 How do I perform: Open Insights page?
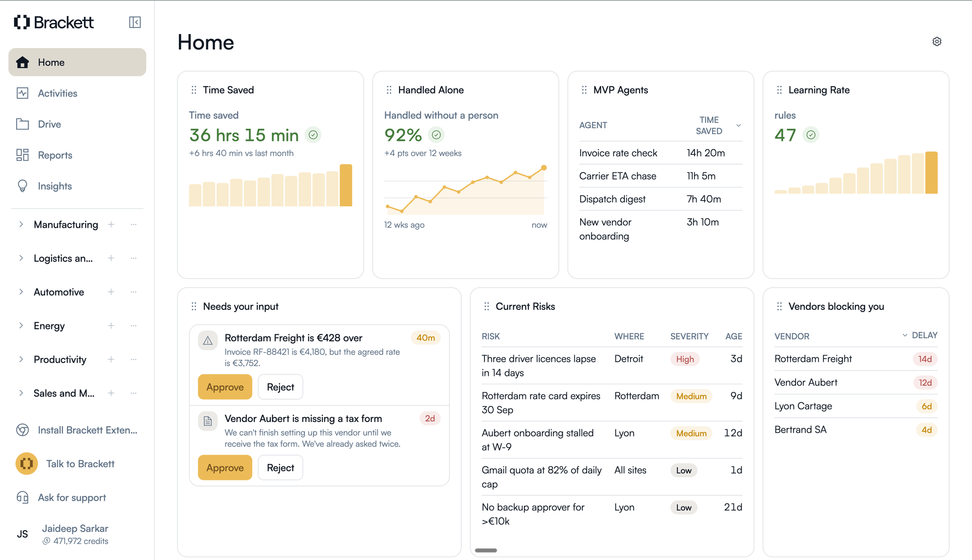(77, 186)
